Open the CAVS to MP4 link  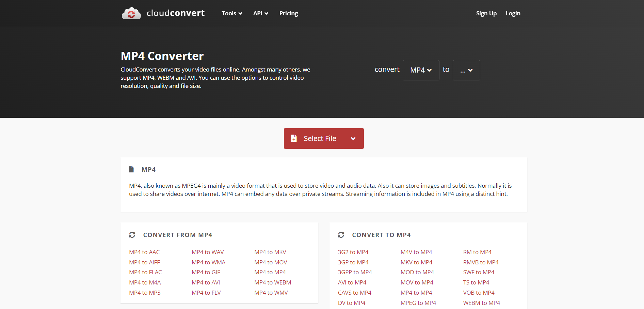point(355,293)
